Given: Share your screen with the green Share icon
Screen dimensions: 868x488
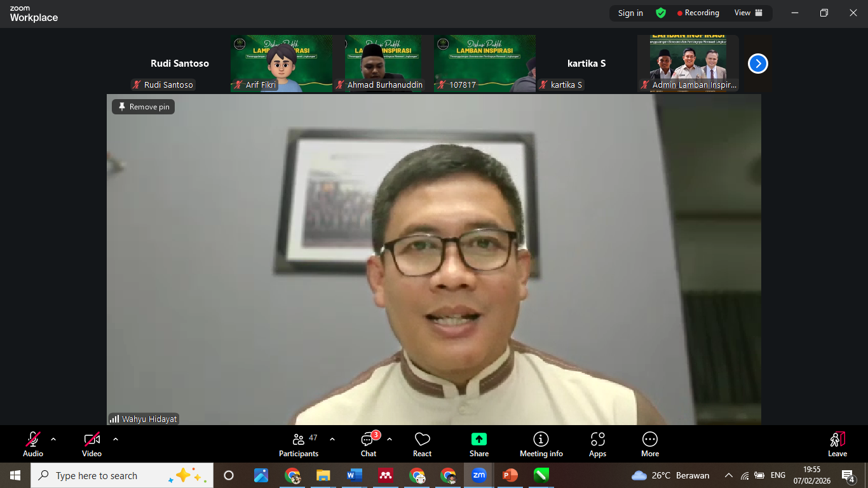Looking at the screenshot, I should [478, 443].
